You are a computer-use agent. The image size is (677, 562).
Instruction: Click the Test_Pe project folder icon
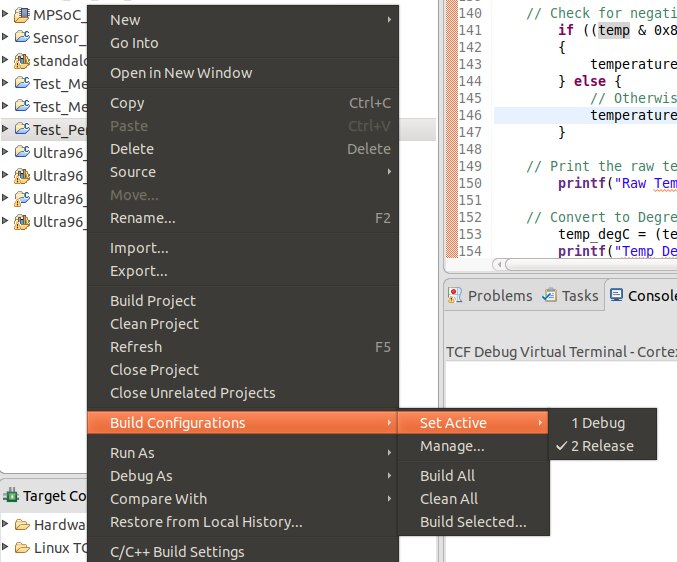[x=22, y=129]
